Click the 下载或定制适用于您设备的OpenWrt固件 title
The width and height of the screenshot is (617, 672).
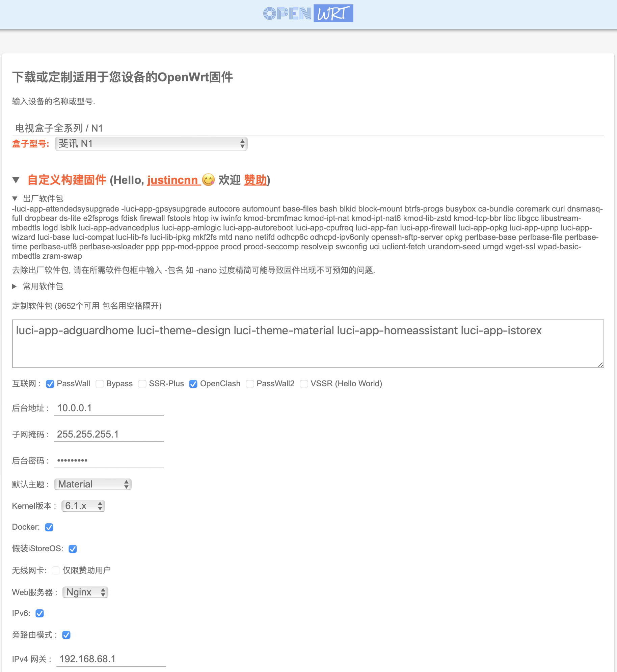(123, 77)
